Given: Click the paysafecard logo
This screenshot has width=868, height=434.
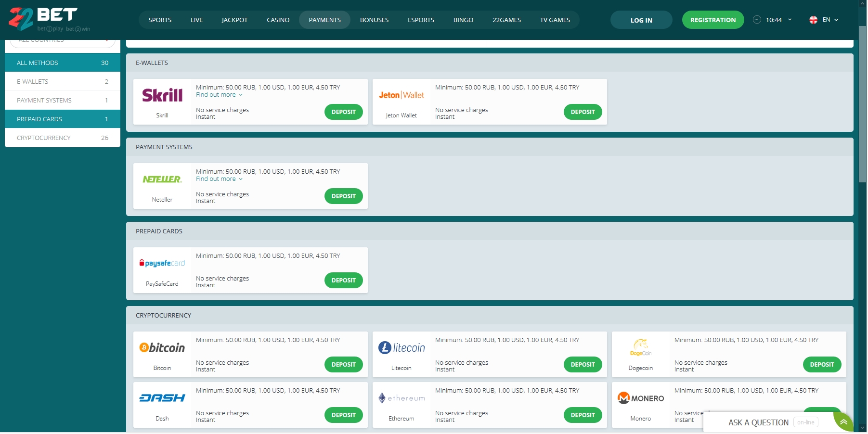Looking at the screenshot, I should coord(162,263).
